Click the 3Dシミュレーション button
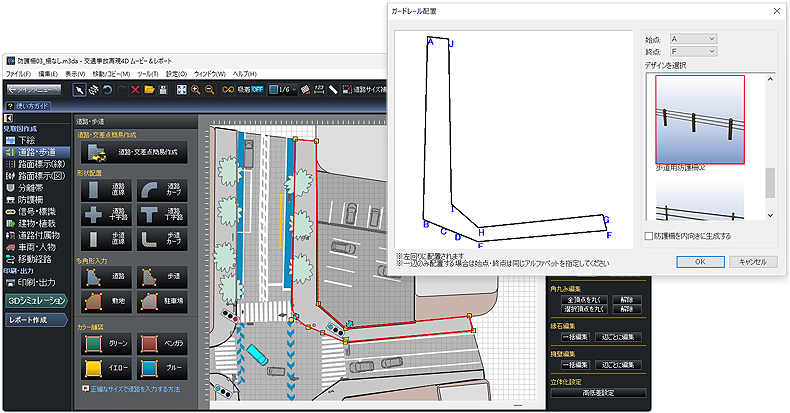Screen dimensions: 790x413 (x=36, y=299)
